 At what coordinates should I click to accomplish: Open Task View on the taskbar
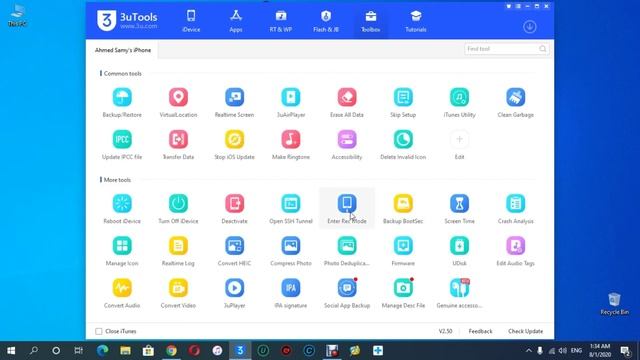tap(78, 351)
